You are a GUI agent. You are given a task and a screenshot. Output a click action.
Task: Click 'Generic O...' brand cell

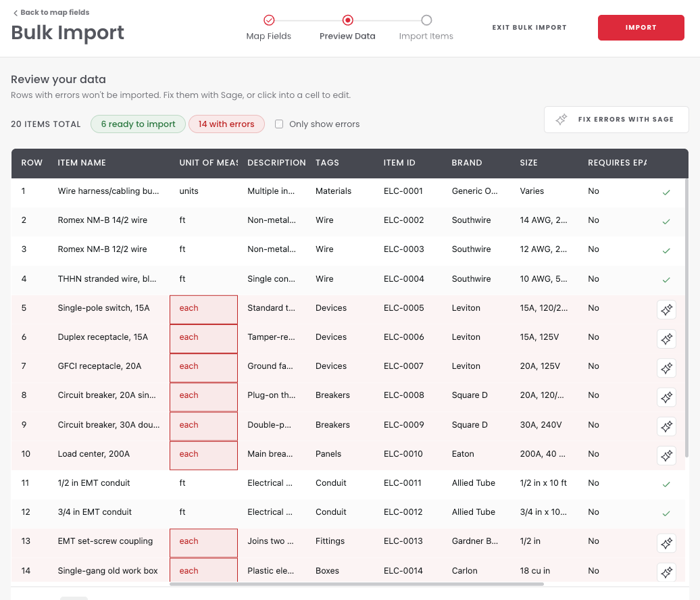(474, 191)
